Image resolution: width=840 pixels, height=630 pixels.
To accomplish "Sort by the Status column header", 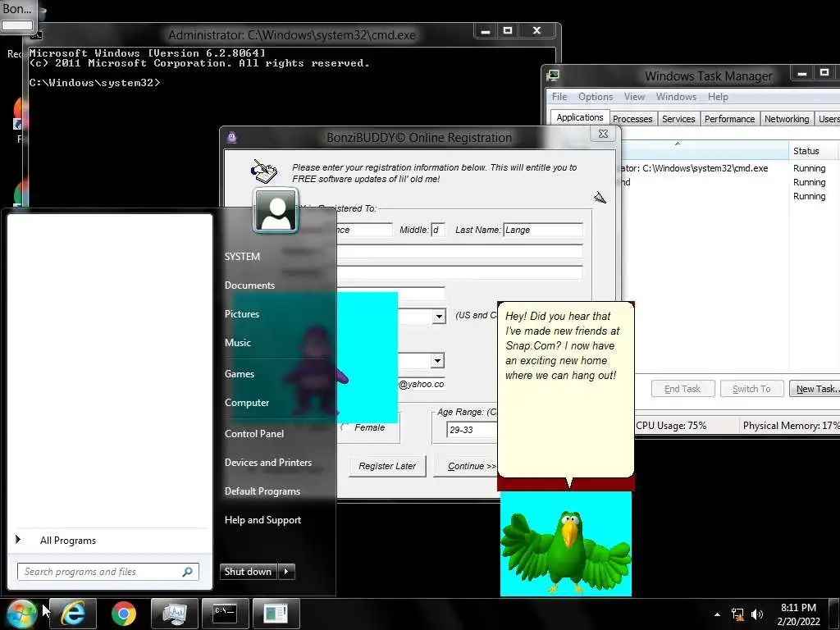I will click(814, 151).
